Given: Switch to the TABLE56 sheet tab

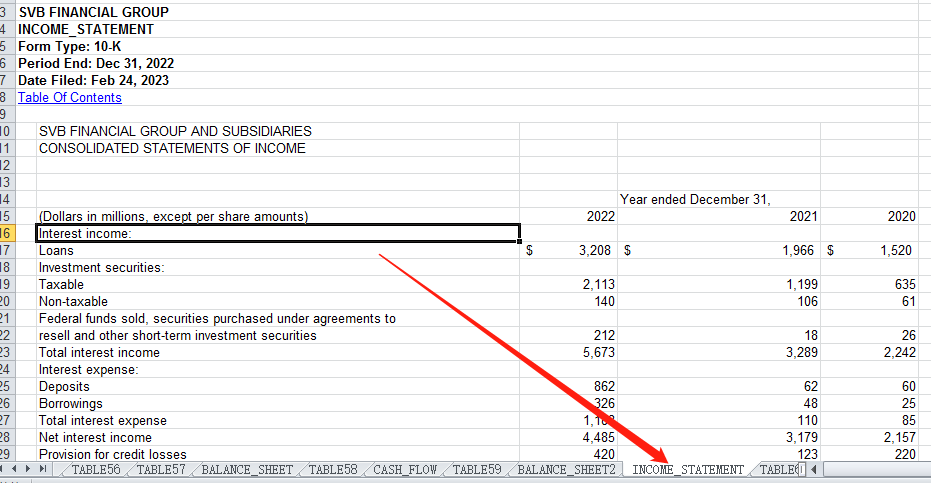Looking at the screenshot, I should point(96,469).
